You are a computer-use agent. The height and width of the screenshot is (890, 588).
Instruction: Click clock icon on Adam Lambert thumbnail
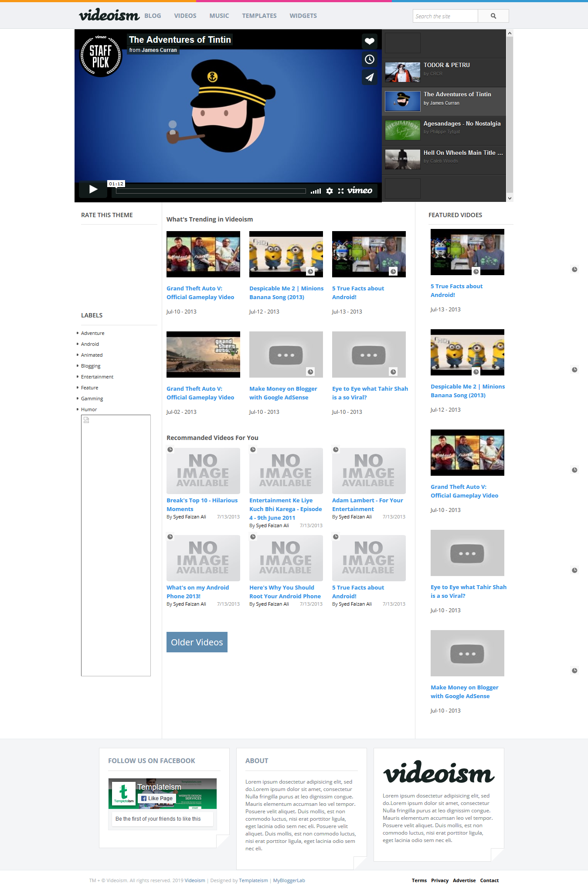(336, 450)
